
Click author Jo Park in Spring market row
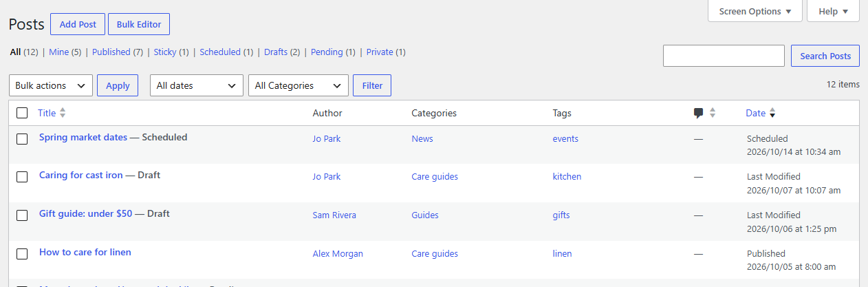click(327, 138)
